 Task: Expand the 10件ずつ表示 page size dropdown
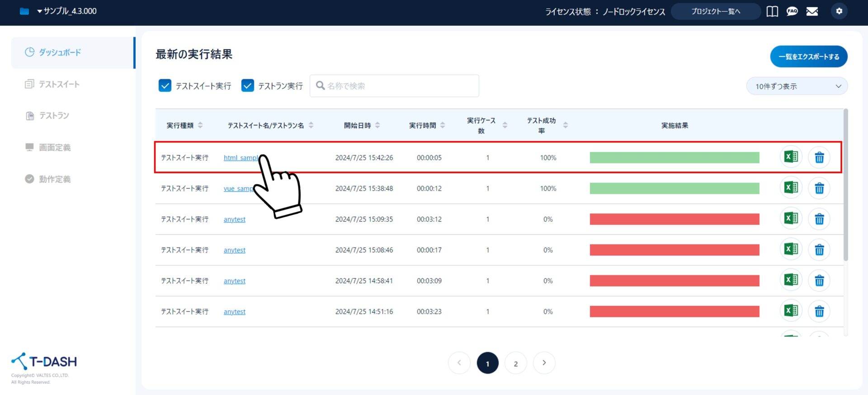[797, 86]
